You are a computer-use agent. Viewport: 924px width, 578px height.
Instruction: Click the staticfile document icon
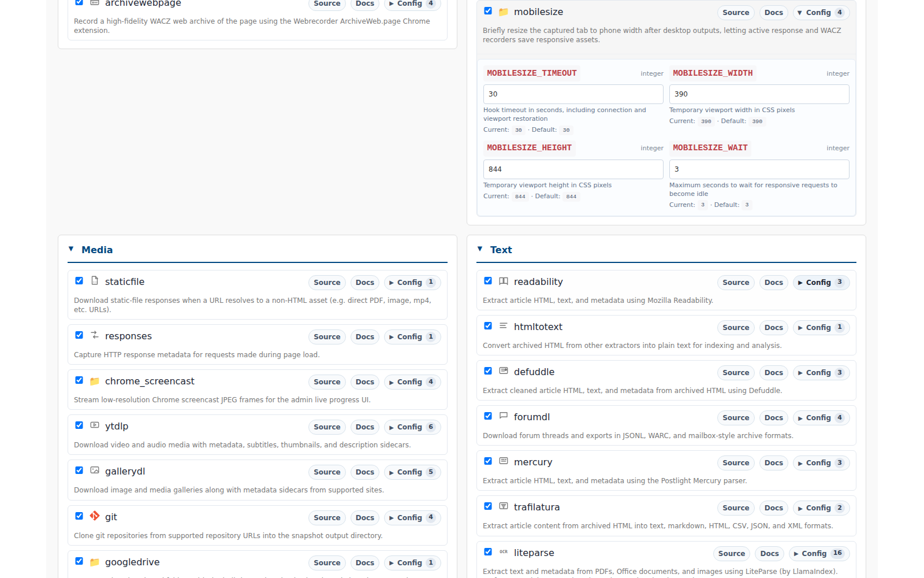95,281
